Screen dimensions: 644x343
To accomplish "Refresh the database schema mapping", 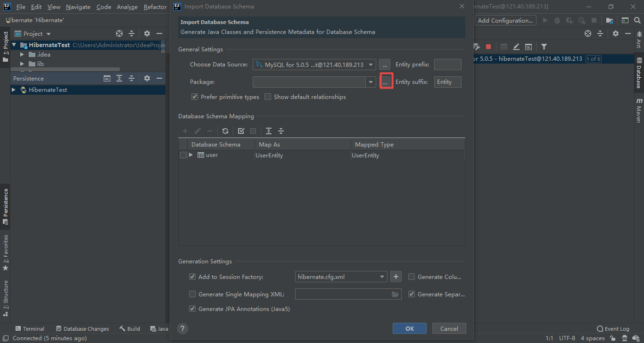I will [x=225, y=131].
